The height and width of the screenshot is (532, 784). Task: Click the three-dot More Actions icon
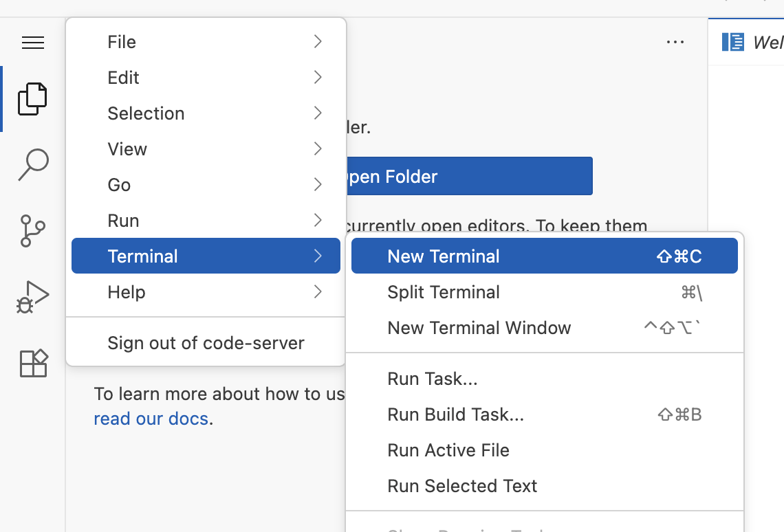675,43
